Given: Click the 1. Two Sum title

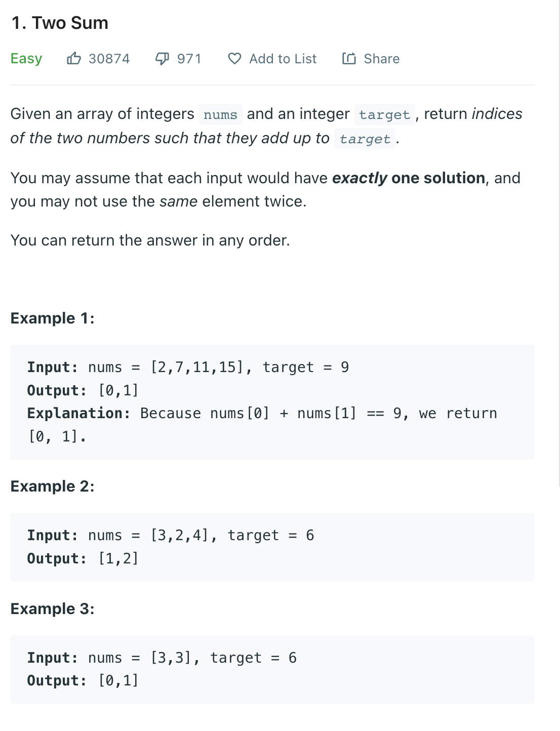Looking at the screenshot, I should click(x=60, y=23).
